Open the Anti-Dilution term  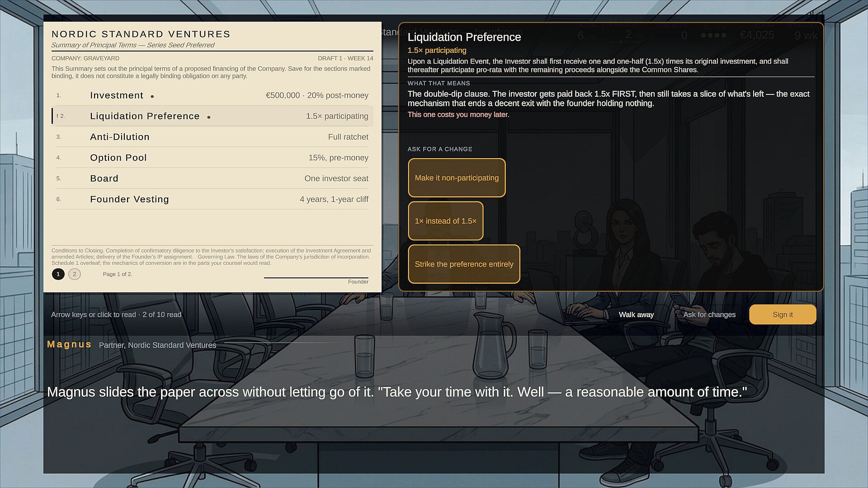coord(212,137)
